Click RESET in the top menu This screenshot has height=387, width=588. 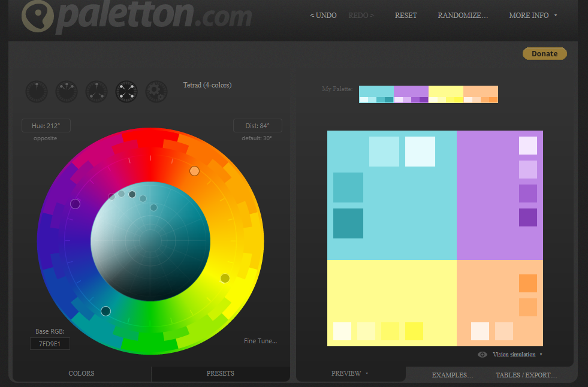point(406,16)
